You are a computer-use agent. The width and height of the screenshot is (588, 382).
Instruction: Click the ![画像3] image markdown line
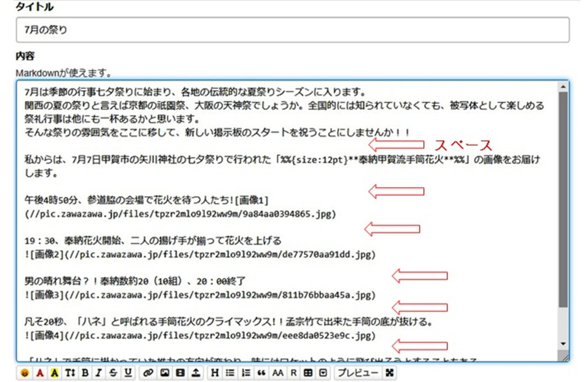200,295
